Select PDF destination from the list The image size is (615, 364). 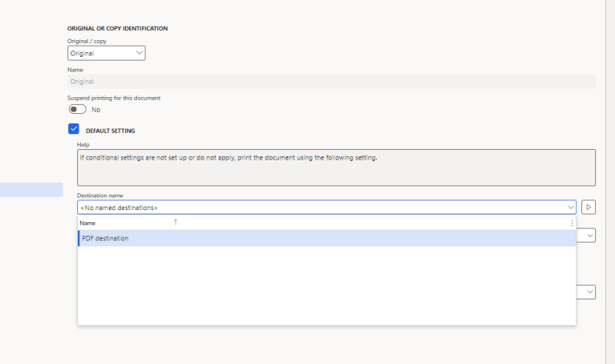pyautogui.click(x=105, y=238)
